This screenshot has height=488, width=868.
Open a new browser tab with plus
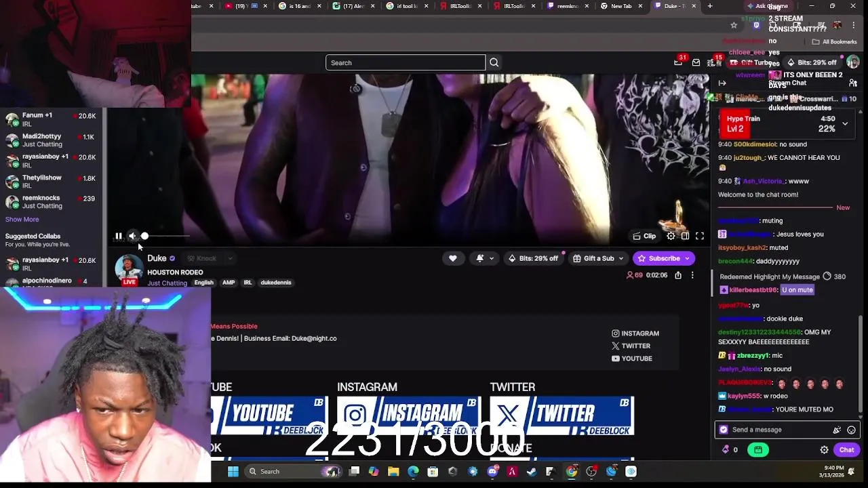710,6
